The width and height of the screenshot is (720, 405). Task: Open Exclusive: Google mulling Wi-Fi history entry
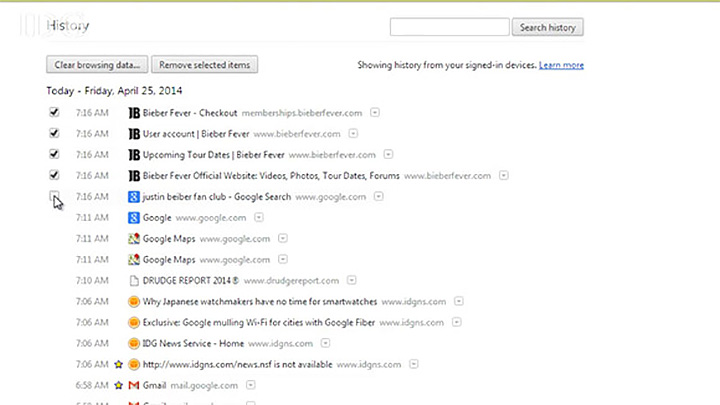tap(278, 322)
